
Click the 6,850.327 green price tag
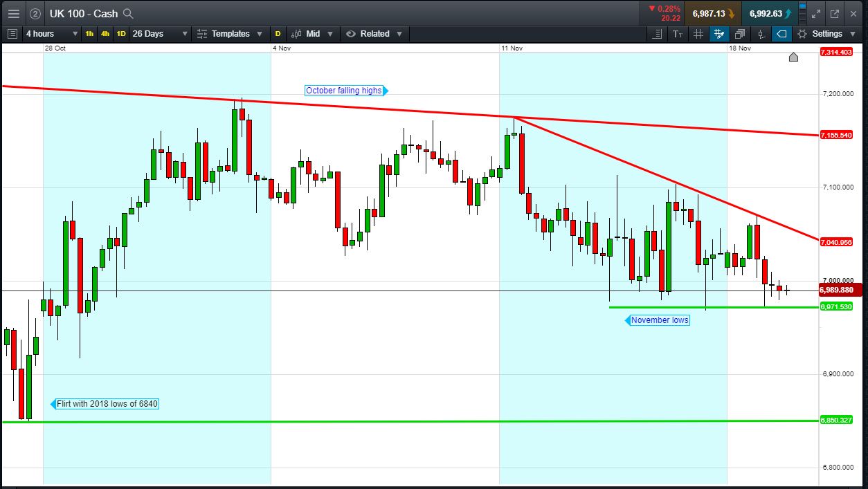835,420
